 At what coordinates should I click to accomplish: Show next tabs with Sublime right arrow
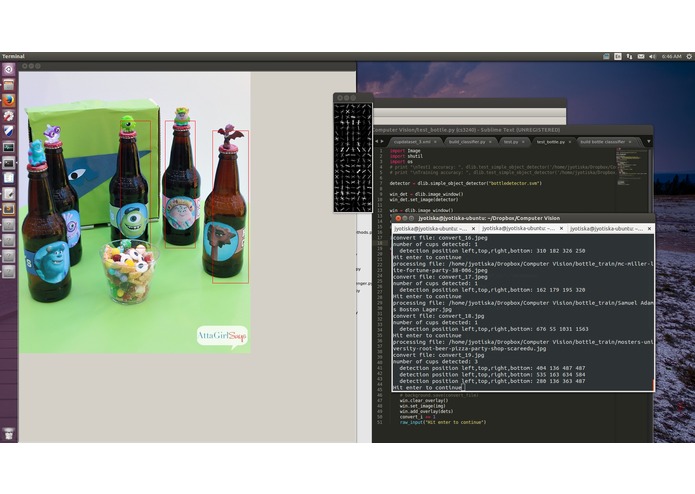pyautogui.click(x=383, y=142)
